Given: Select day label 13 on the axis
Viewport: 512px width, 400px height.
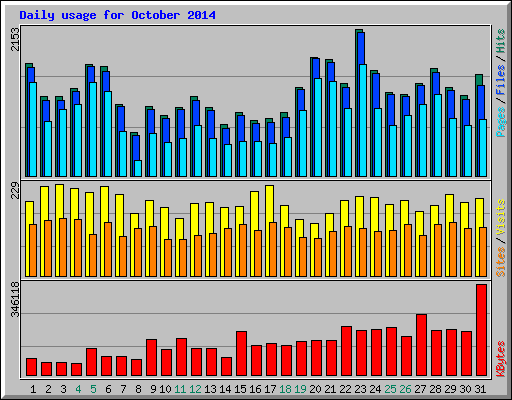Looking at the screenshot, I should point(210,389).
